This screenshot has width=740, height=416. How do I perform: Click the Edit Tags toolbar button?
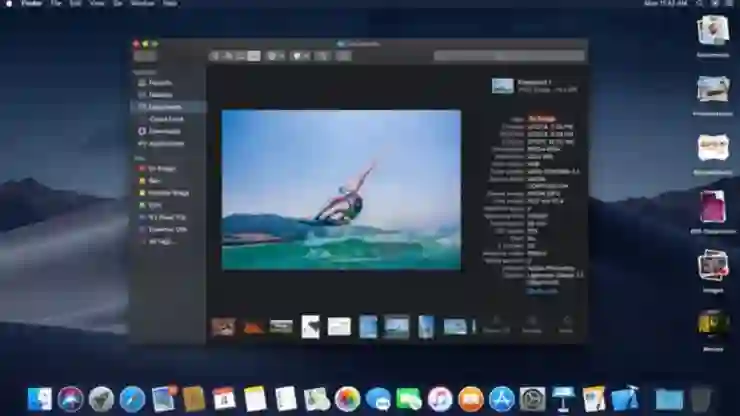[x=344, y=56]
